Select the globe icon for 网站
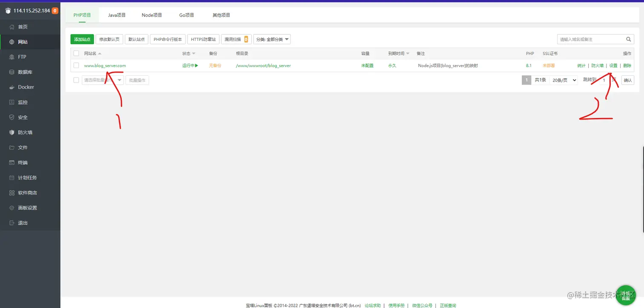644x308 pixels. pyautogui.click(x=12, y=42)
